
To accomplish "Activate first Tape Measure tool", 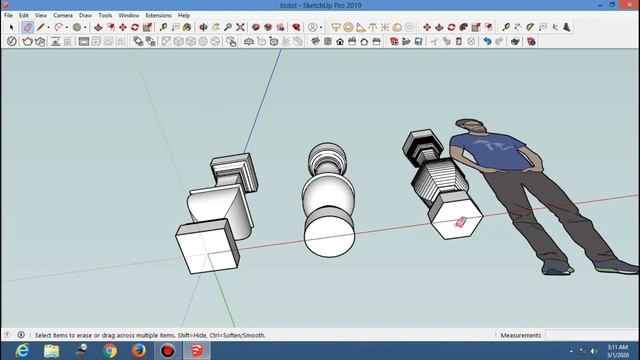I will (x=163, y=27).
